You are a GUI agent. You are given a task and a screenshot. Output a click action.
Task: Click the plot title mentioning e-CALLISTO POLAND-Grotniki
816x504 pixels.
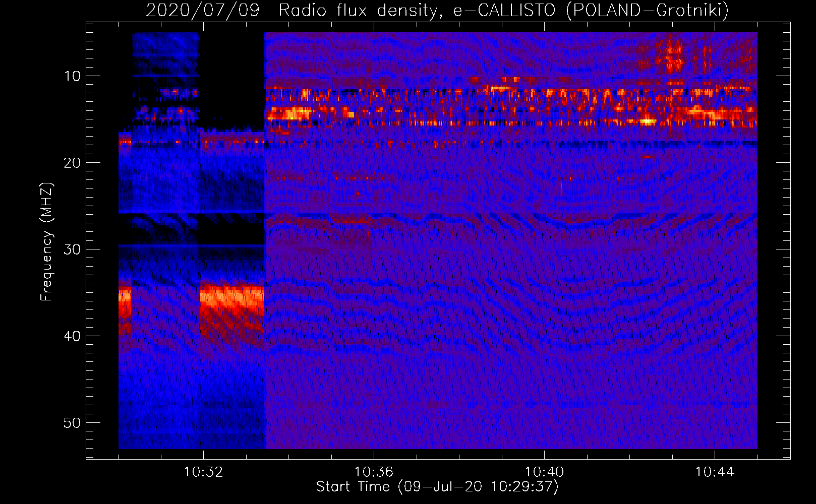point(437,10)
